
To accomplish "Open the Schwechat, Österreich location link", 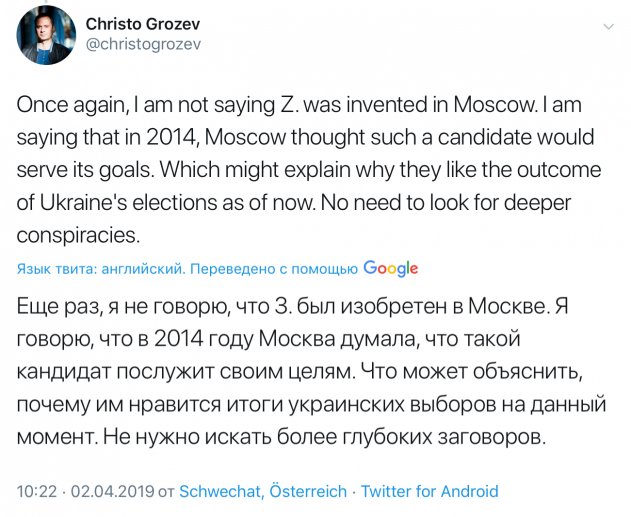I will click(x=264, y=492).
